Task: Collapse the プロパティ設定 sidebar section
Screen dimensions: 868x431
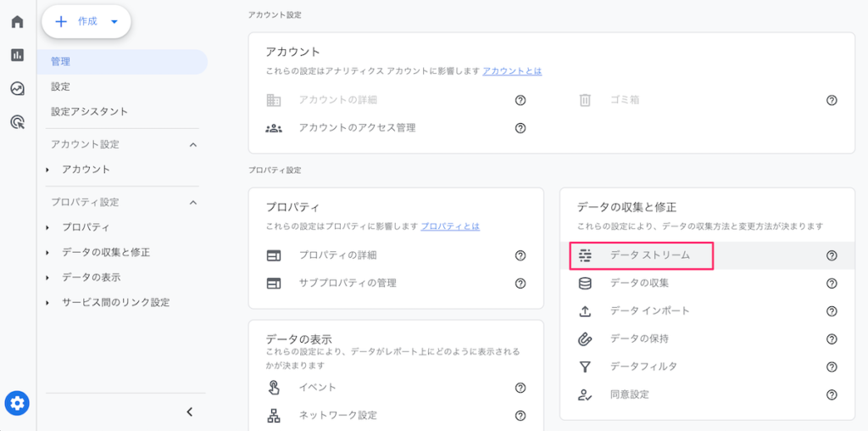Action: [x=192, y=203]
